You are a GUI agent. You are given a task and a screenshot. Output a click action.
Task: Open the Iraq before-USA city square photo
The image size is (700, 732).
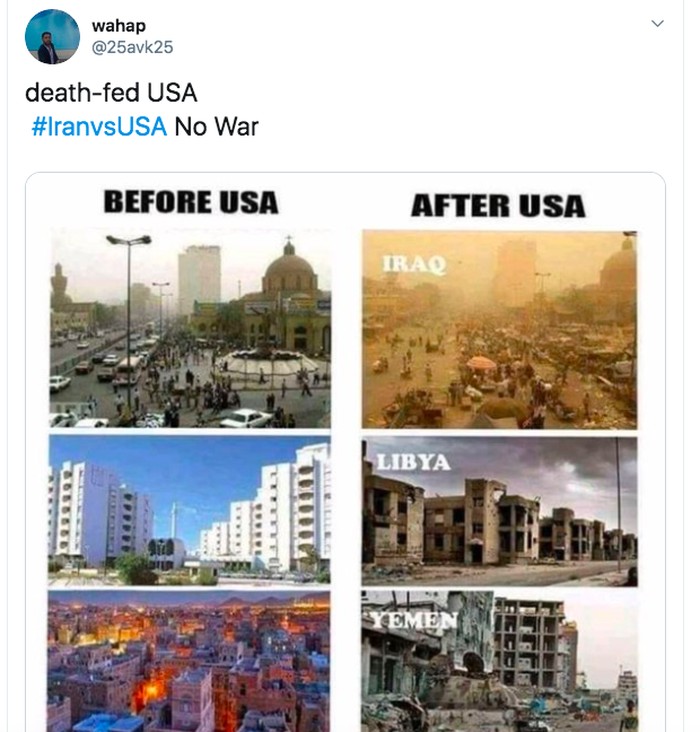click(190, 329)
